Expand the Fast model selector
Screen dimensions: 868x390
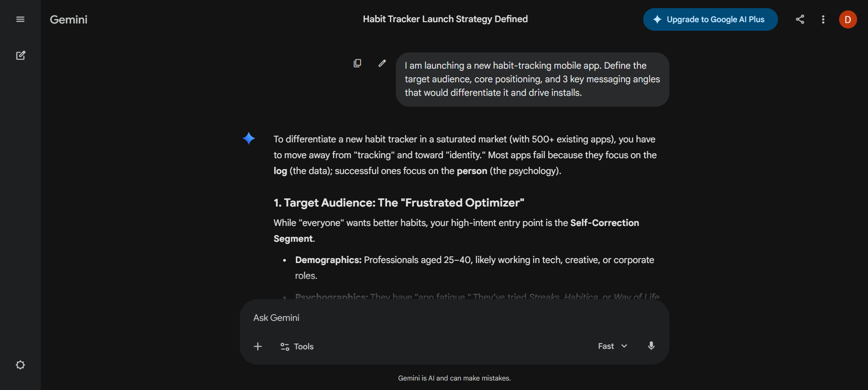click(612, 346)
